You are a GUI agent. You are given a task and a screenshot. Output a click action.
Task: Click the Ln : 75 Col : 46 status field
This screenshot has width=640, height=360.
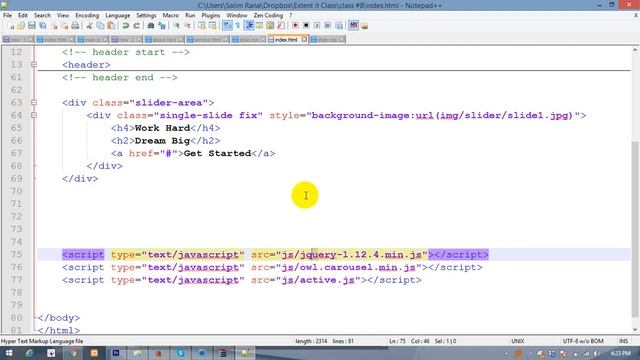pos(409,341)
